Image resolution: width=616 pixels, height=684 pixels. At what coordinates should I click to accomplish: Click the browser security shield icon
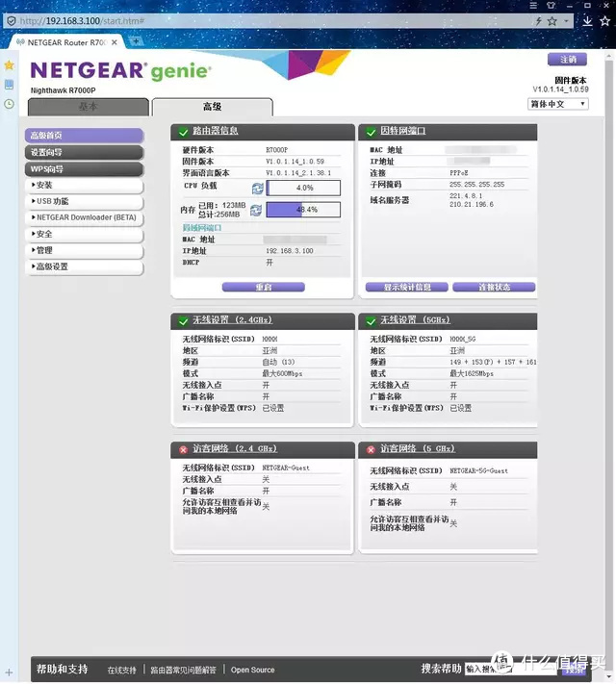[11, 21]
